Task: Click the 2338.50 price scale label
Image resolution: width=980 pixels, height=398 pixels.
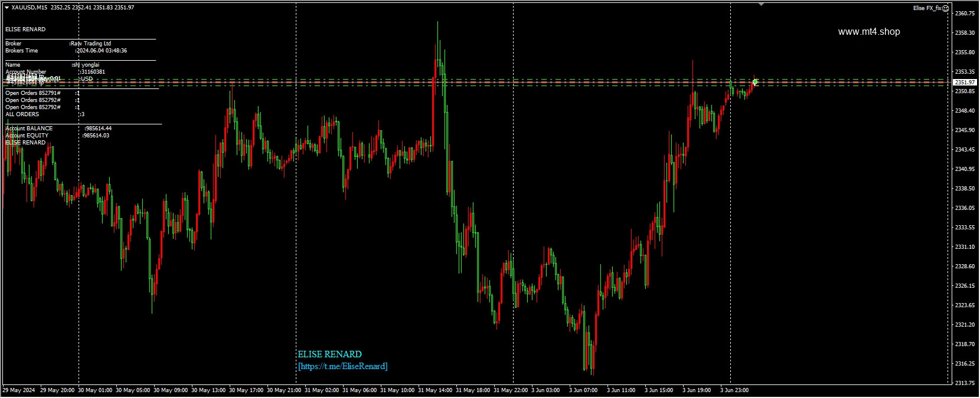Action: tap(965, 189)
